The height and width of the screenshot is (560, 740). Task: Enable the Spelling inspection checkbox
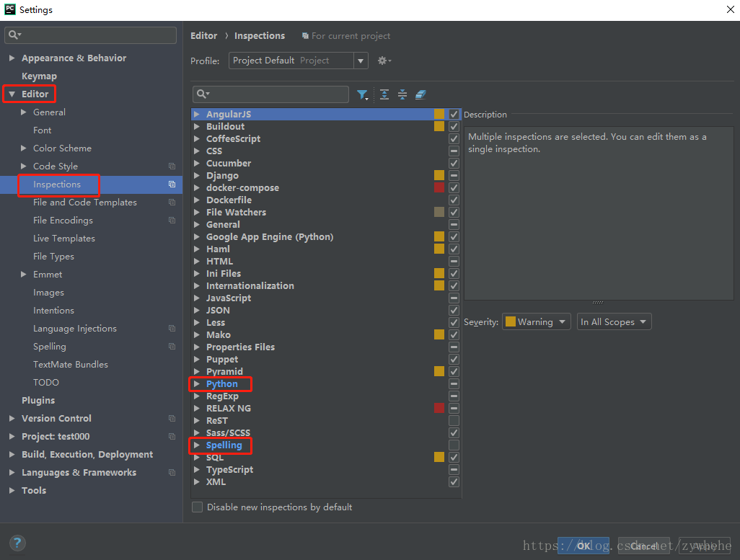pos(454,445)
